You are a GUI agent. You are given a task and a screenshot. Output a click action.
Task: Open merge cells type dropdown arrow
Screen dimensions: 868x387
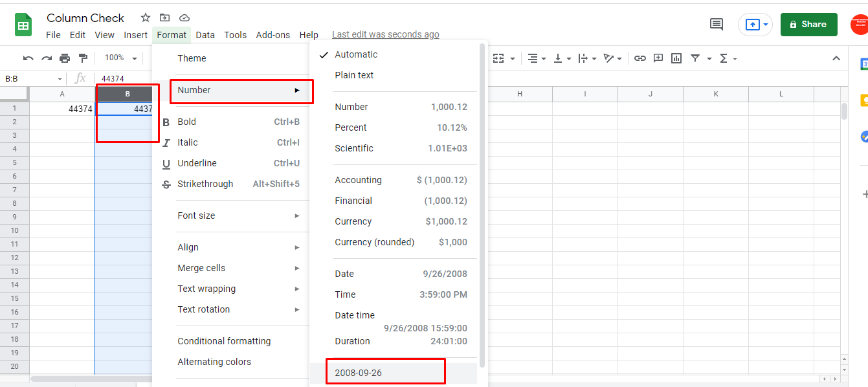pos(513,59)
